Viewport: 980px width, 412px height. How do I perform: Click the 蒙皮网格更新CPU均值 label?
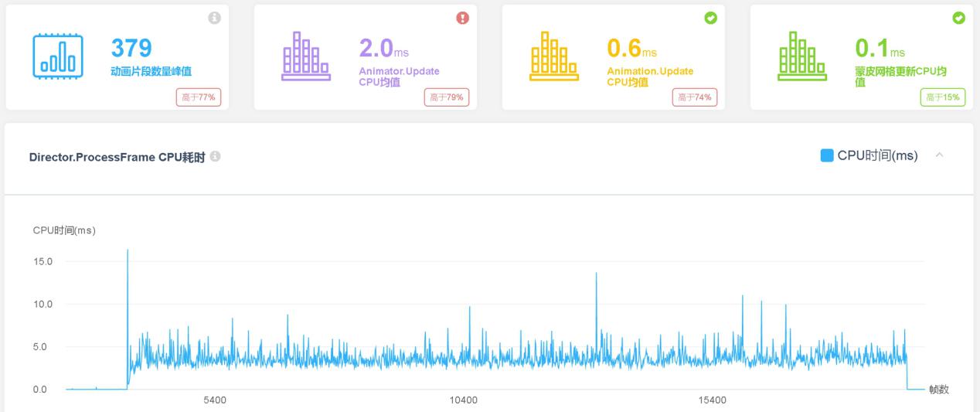click(x=900, y=77)
